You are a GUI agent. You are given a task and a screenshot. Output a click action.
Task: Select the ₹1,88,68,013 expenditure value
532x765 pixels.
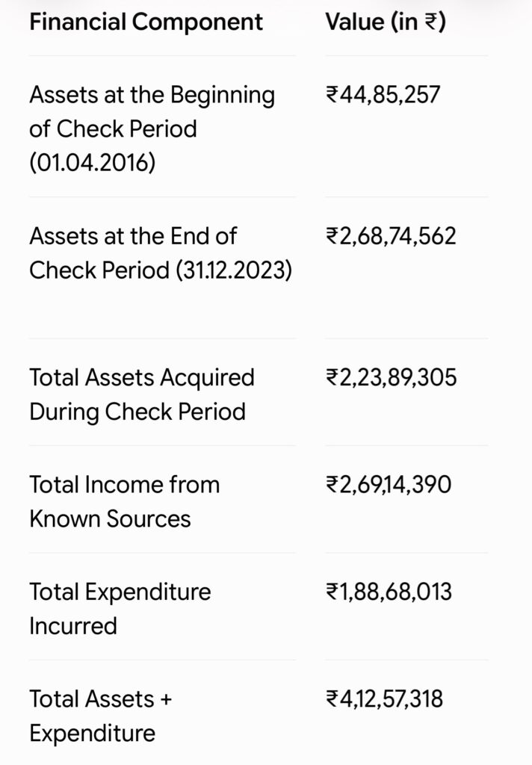click(x=389, y=592)
